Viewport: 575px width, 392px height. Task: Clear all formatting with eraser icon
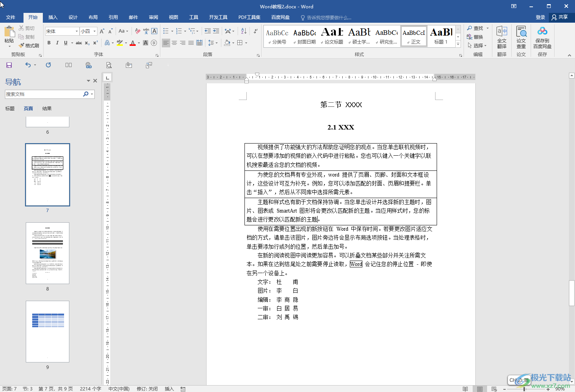point(138,31)
